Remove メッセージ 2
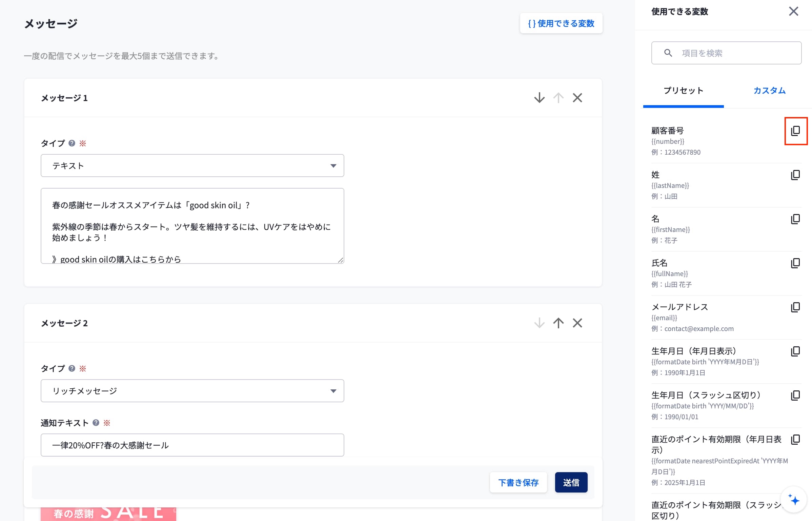 click(577, 323)
